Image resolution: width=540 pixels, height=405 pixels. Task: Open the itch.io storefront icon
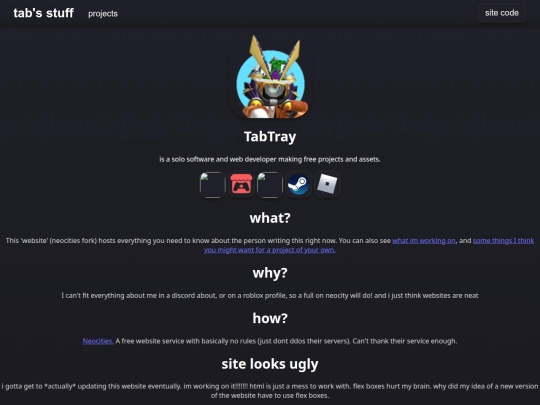tap(241, 185)
